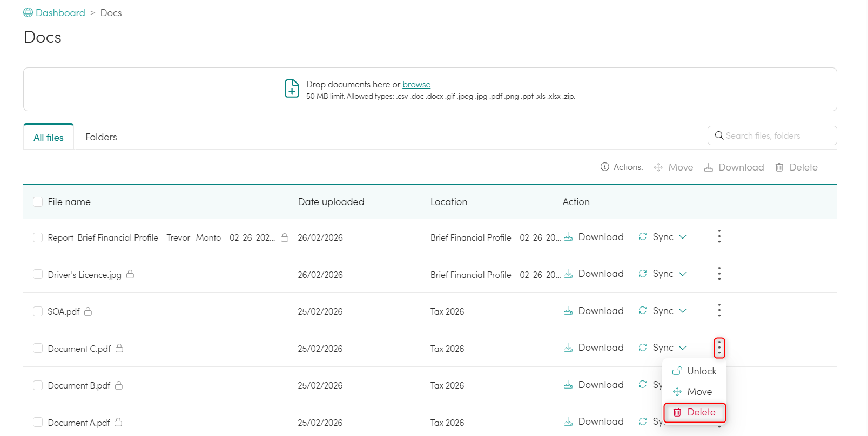Image resolution: width=868 pixels, height=436 pixels.
Task: Switch to the Folders tab
Action: click(x=101, y=137)
